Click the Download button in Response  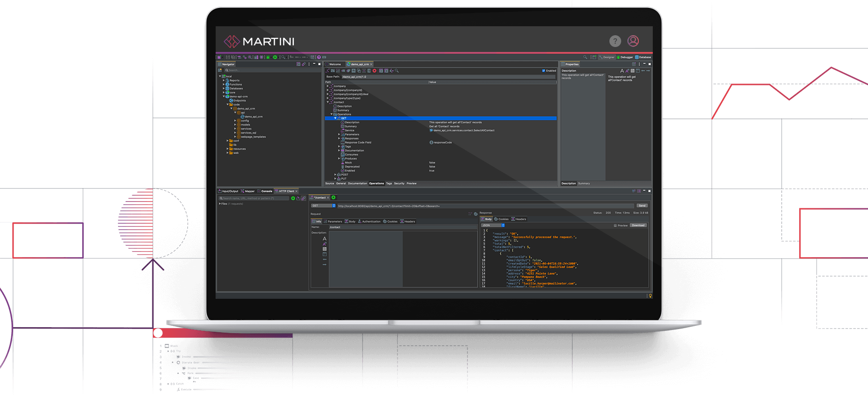[638, 225]
